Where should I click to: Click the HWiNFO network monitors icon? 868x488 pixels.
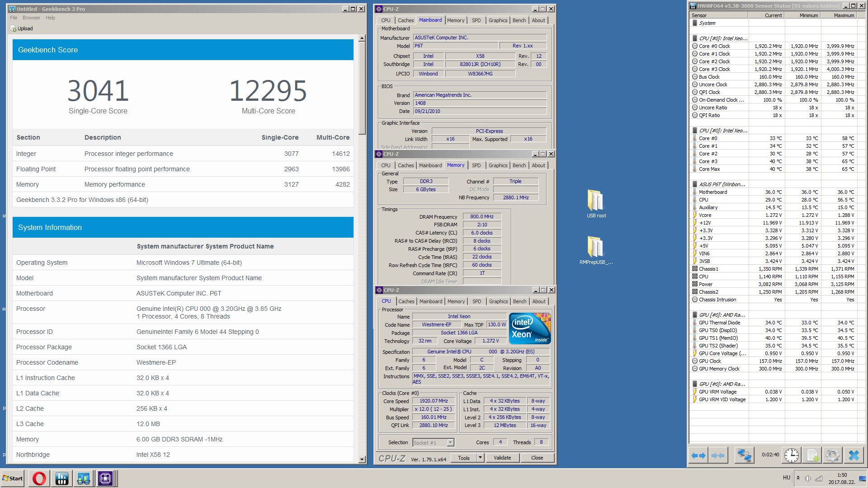point(744,455)
